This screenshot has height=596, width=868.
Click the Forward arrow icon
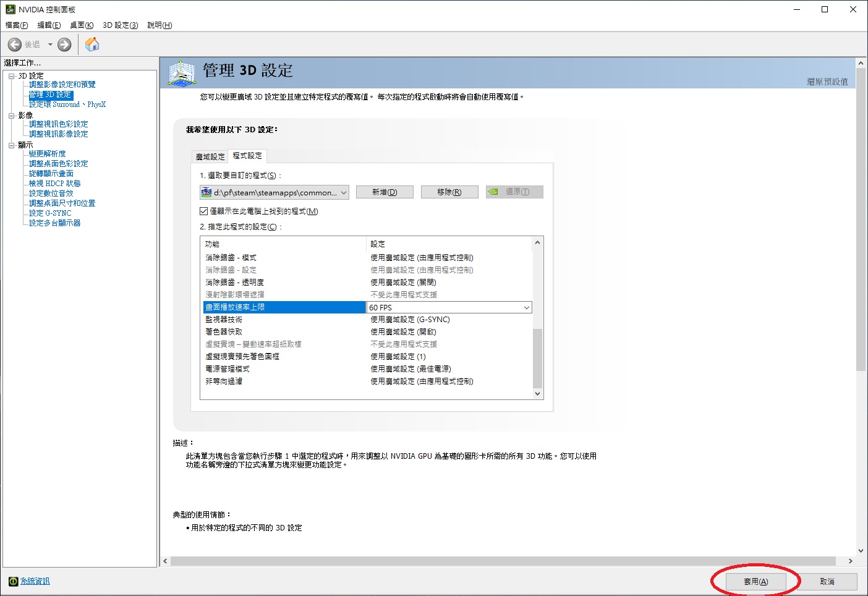tap(64, 45)
